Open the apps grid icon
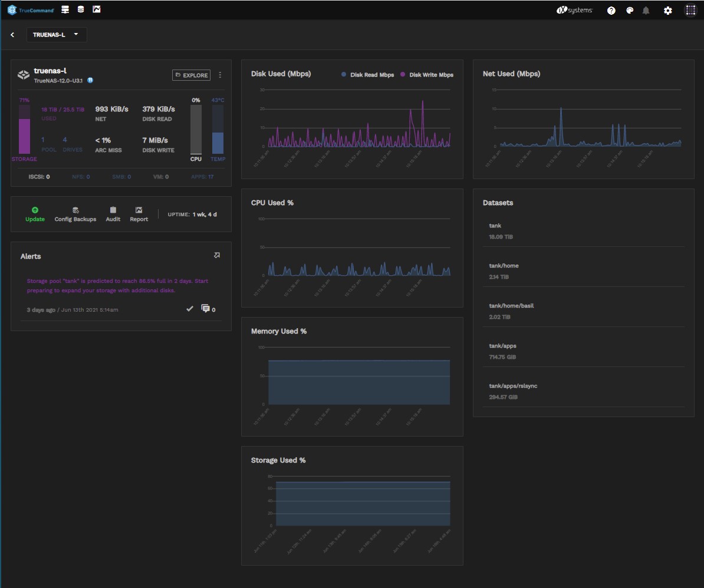The height and width of the screenshot is (588, 704). [x=690, y=11]
